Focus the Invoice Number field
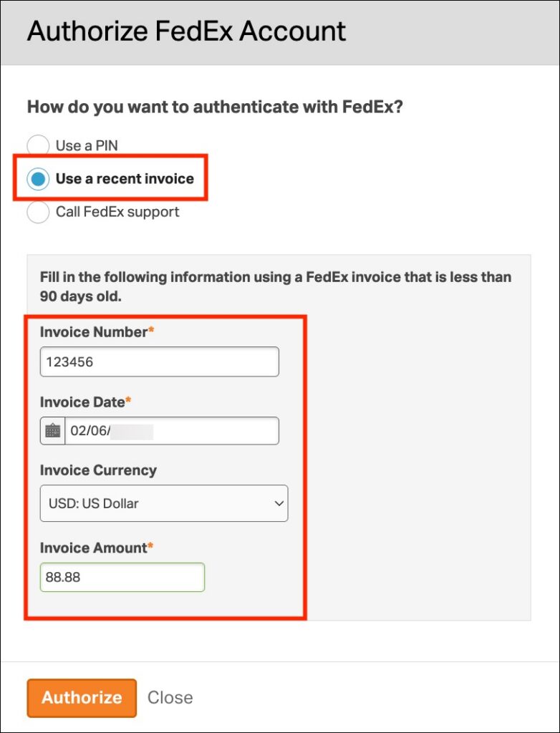The image size is (560, 733). click(x=160, y=361)
